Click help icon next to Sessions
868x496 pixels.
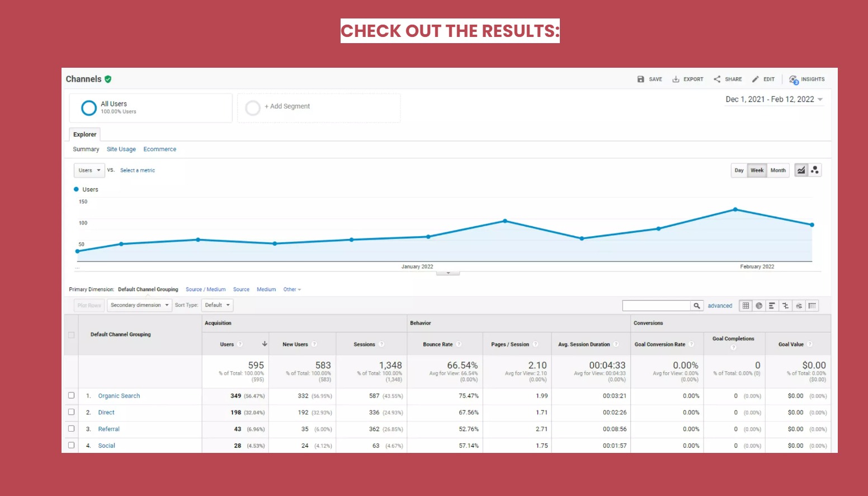click(381, 344)
